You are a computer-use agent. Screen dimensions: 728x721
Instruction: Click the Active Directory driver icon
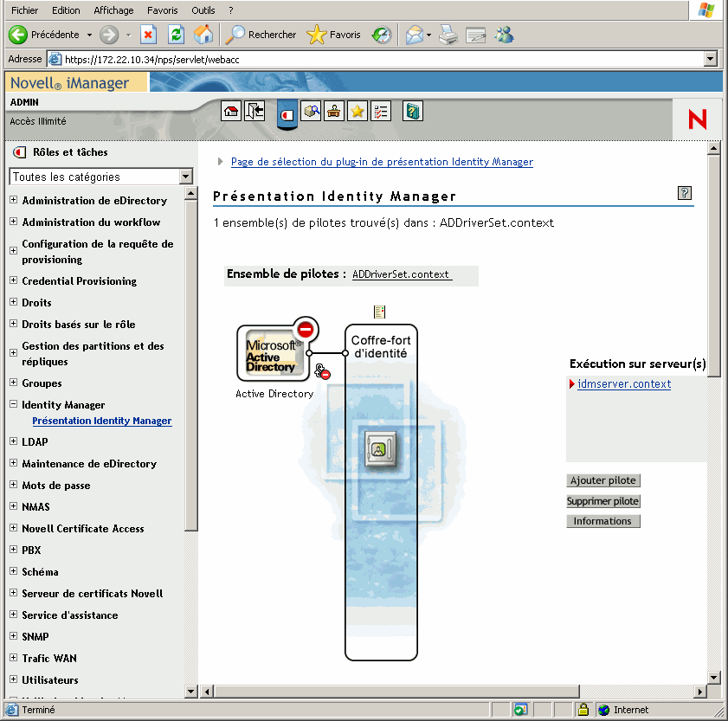pos(273,353)
